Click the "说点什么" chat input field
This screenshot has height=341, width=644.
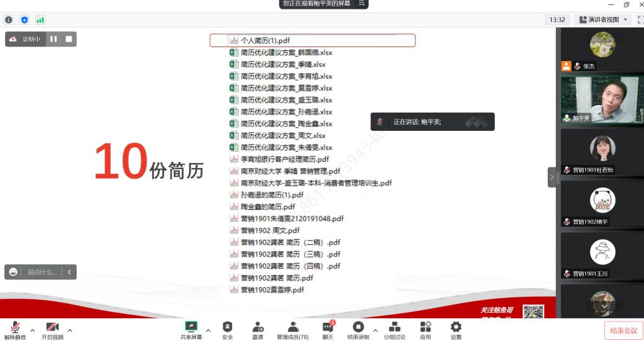(42, 272)
